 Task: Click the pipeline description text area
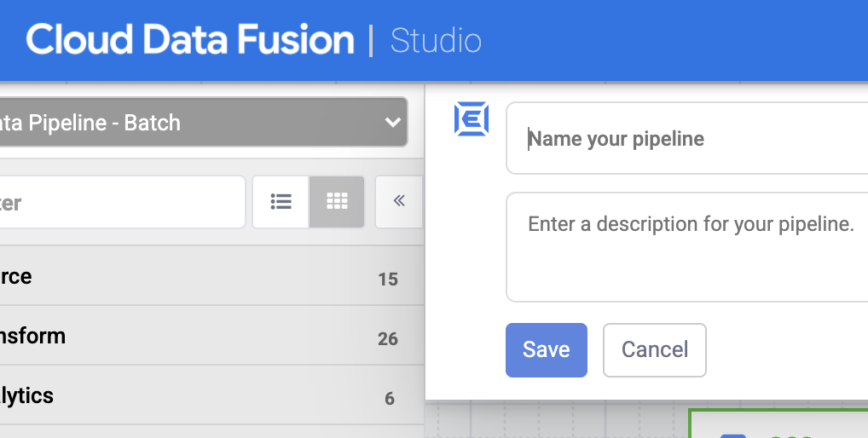(x=686, y=247)
